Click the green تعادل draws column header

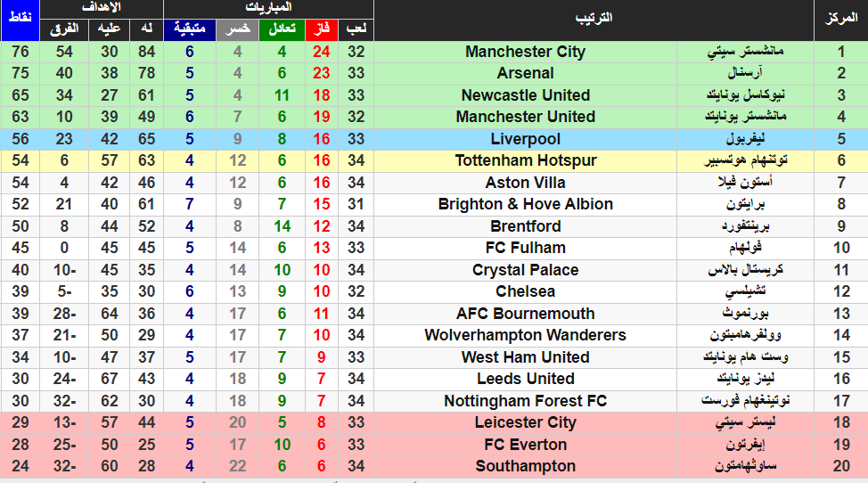[x=282, y=30]
